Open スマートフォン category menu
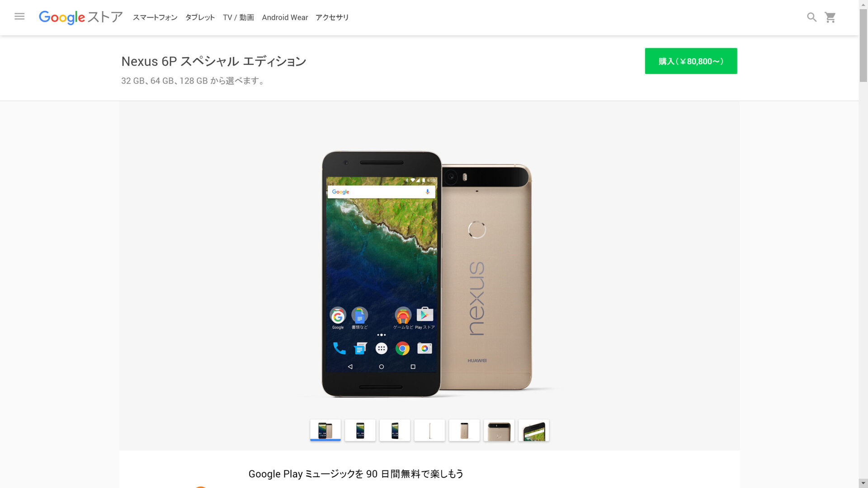868x488 pixels. click(155, 17)
